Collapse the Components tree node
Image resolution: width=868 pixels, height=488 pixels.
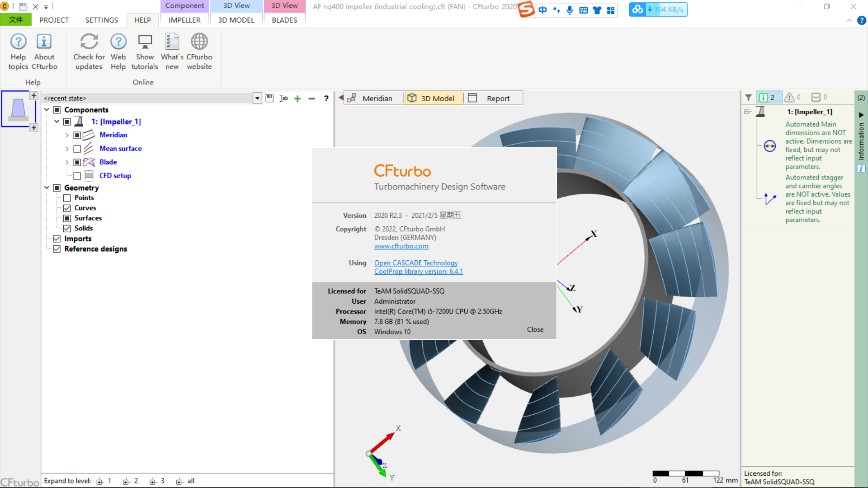coord(47,110)
